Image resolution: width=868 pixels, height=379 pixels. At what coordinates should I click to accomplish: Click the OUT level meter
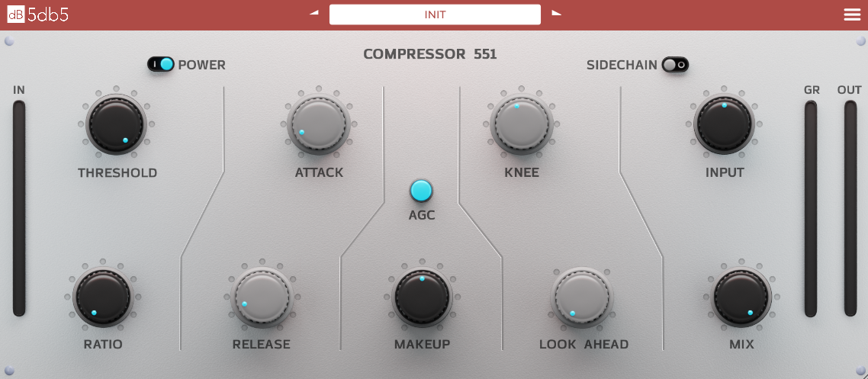[850, 208]
